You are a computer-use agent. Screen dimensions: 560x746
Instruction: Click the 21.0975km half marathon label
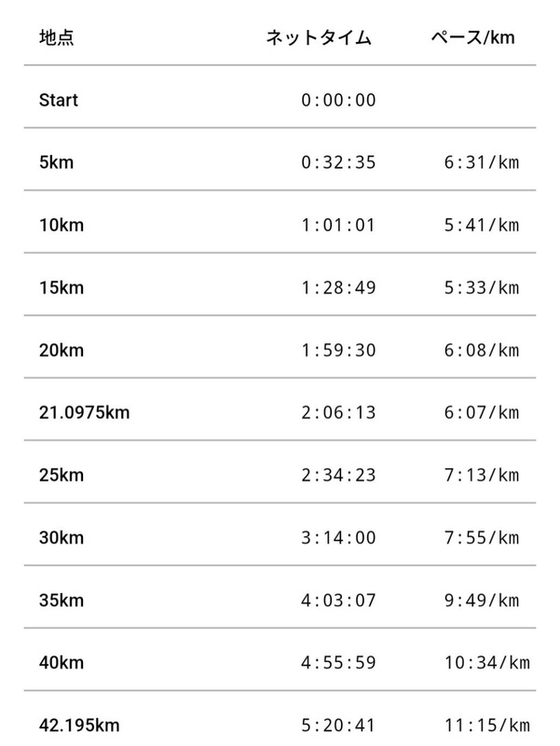[x=84, y=412]
